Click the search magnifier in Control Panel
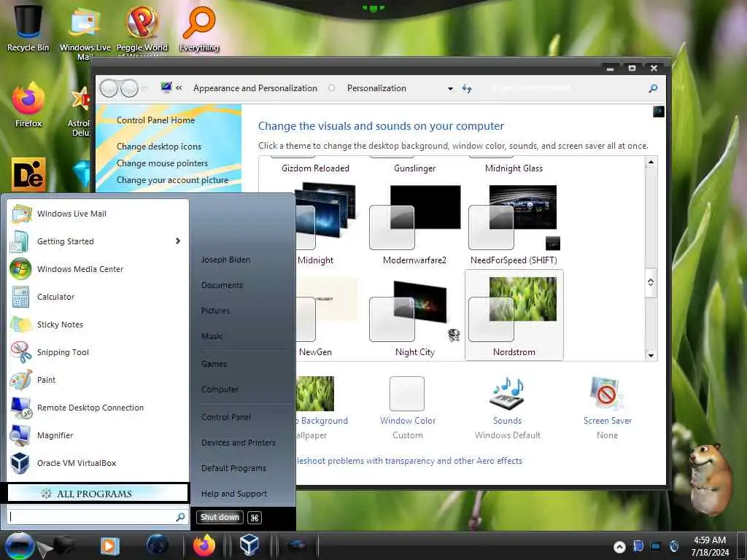 click(x=653, y=88)
